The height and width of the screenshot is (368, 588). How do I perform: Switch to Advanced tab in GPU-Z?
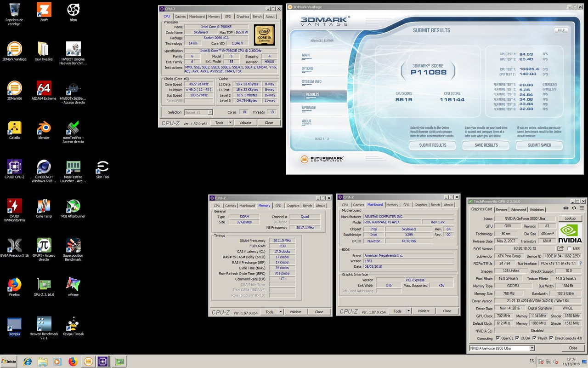pos(519,210)
